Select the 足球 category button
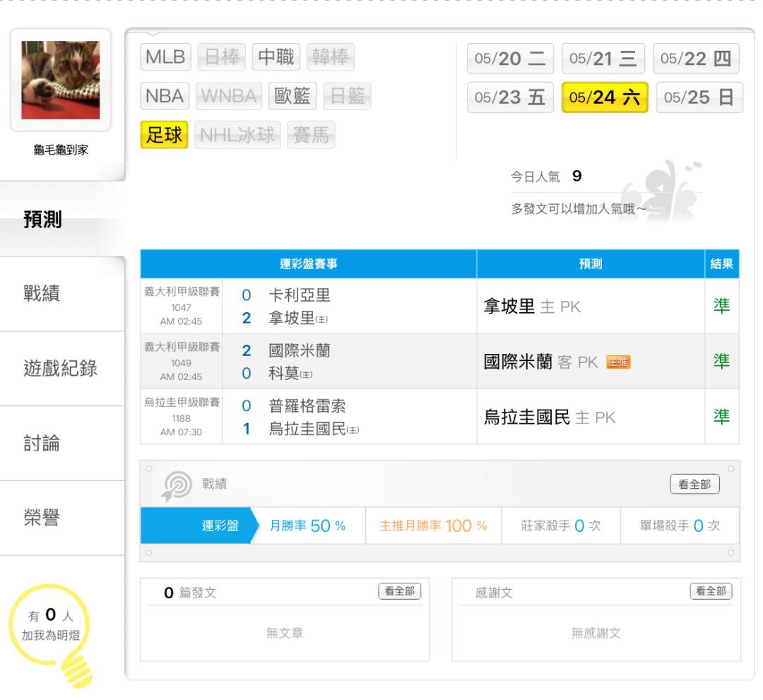Screen dimensions: 763x700 (164, 135)
